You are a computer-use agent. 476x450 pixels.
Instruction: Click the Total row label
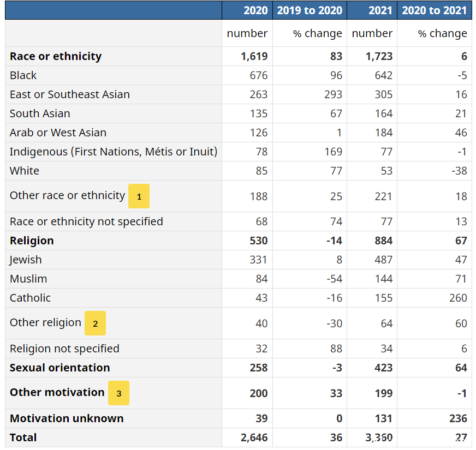tap(23, 437)
